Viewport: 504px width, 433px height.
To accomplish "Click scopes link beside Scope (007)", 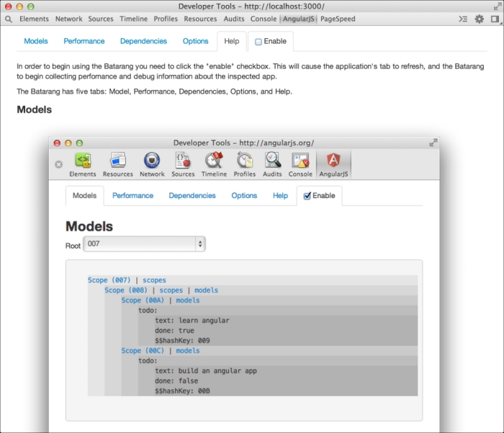I will click(154, 280).
